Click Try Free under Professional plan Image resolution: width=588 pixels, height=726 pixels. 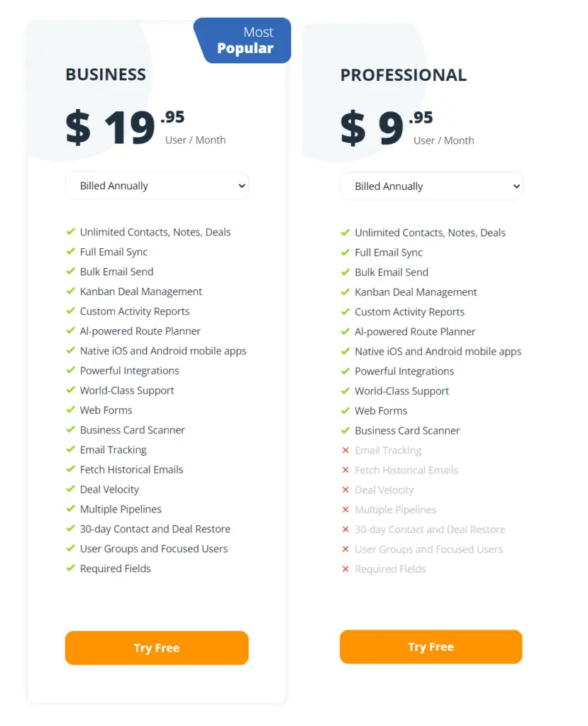point(431,647)
